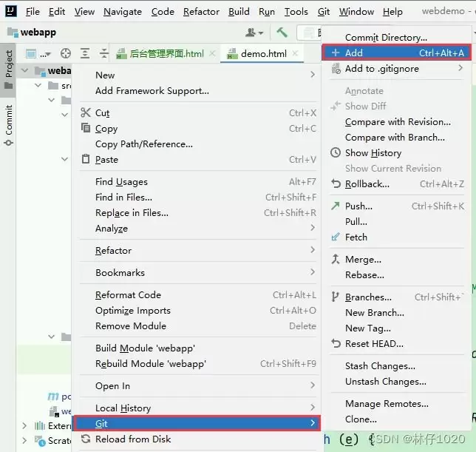The width and height of the screenshot is (476, 452).
Task: Expand the Analyze submenu
Action: pos(198,228)
